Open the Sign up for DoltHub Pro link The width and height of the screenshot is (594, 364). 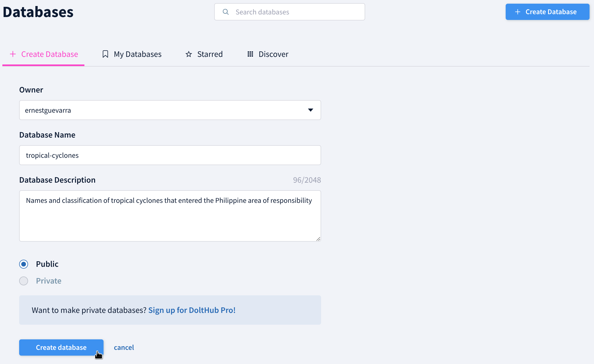click(192, 310)
